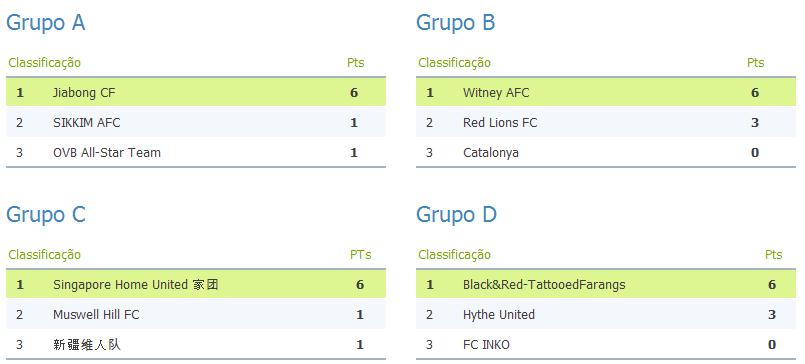Viewport: 805px width, 364px height.
Task: Click Classificação header in Grupo D table
Action: 454,255
